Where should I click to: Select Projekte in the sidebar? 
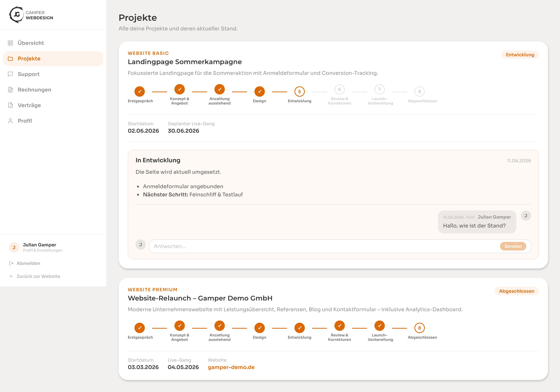tap(53, 59)
